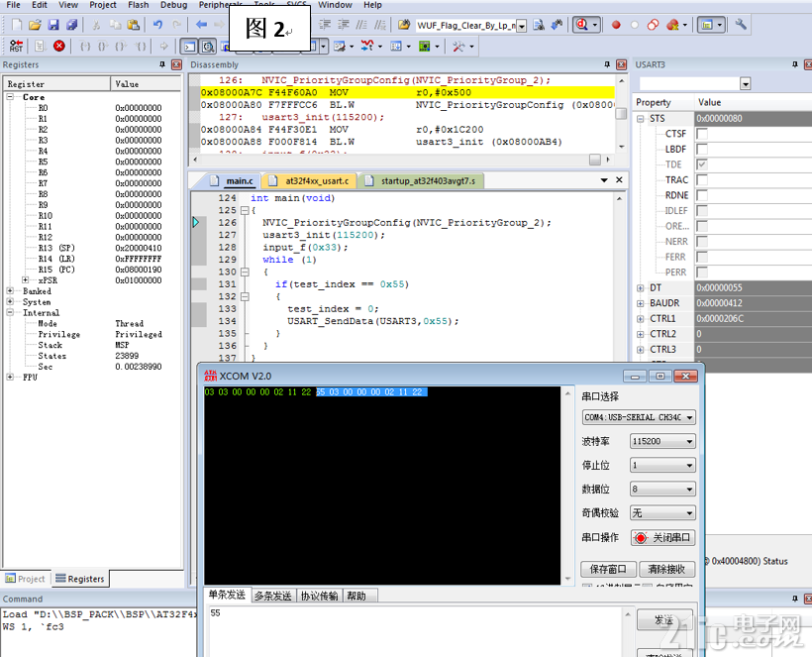Open the USART3 selection combo box
The image size is (812, 657).
point(694,83)
